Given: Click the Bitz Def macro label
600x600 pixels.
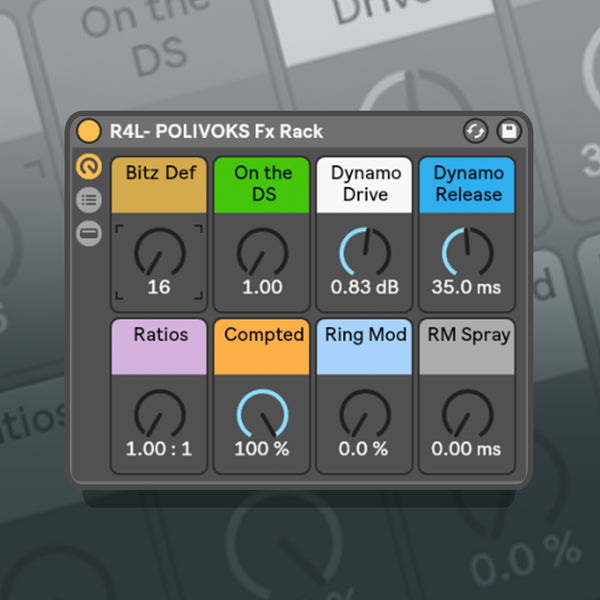Looking at the screenshot, I should click(159, 185).
